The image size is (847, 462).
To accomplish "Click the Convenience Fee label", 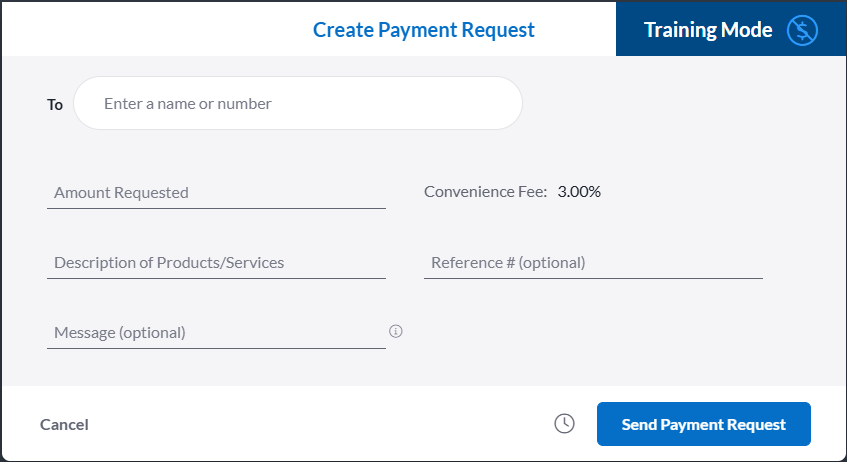I will pos(486,192).
